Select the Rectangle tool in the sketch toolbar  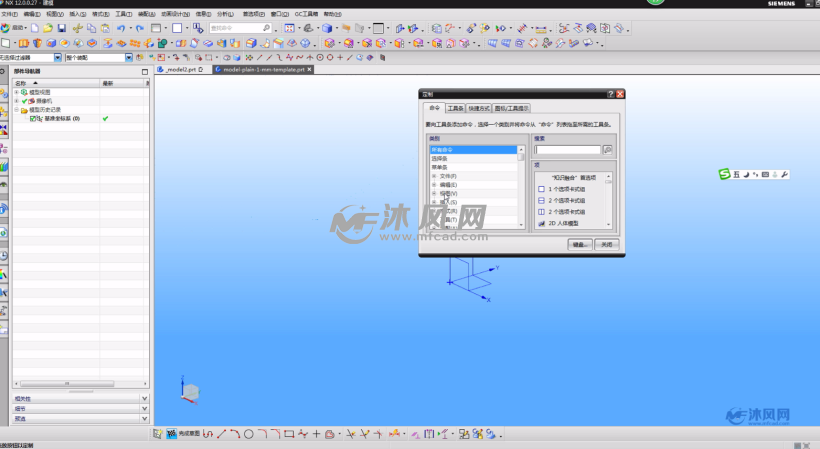(289, 434)
